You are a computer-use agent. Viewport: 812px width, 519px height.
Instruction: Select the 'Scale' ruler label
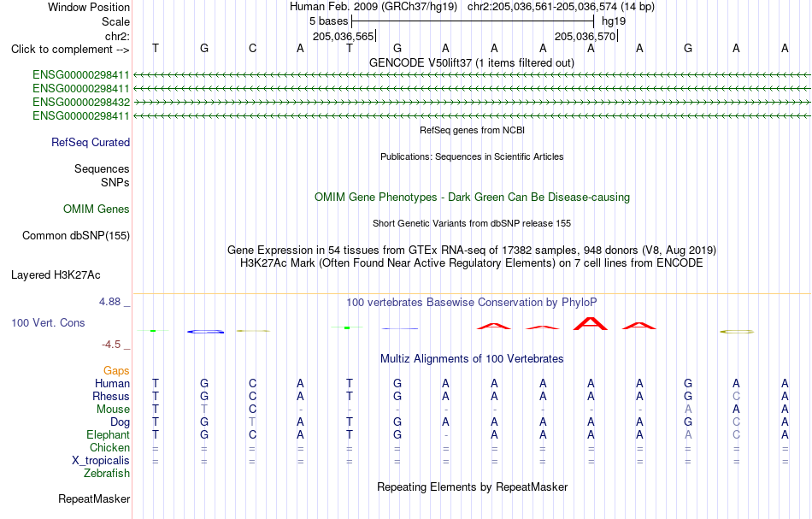115,21
